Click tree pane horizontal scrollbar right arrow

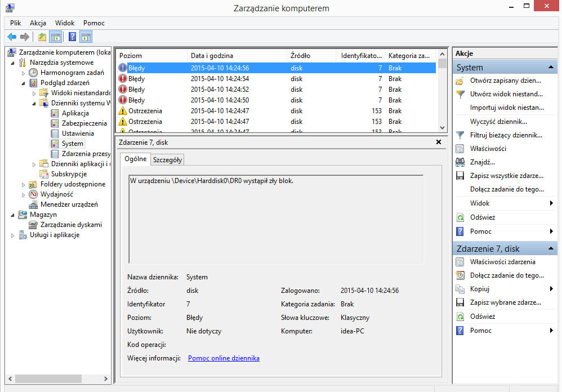[106, 378]
